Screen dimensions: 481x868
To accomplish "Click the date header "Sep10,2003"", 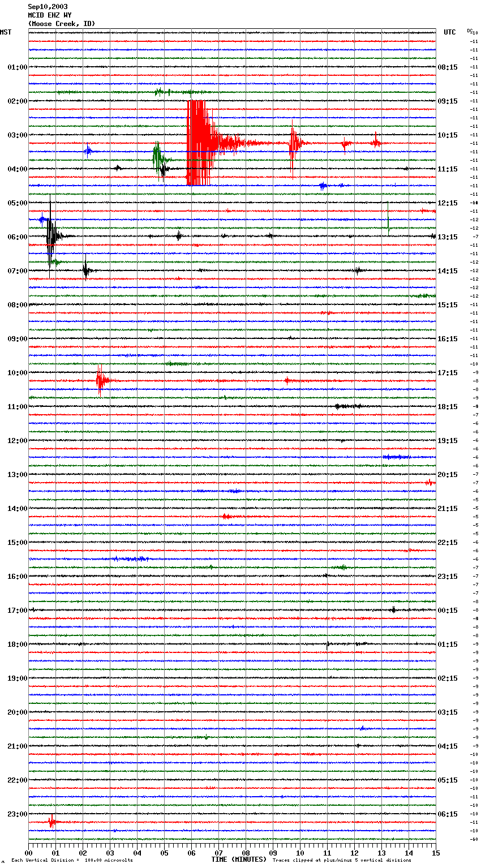I will click(x=48, y=7).
